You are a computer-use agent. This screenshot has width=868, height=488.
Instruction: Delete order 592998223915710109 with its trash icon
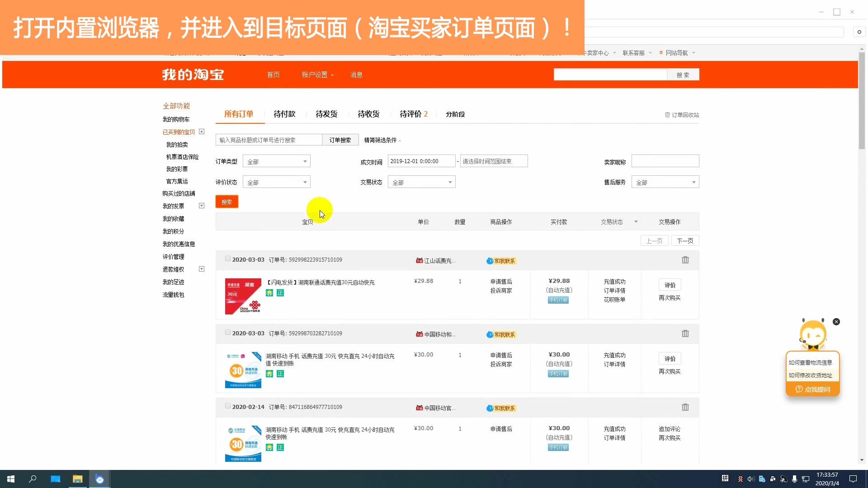[x=685, y=260]
